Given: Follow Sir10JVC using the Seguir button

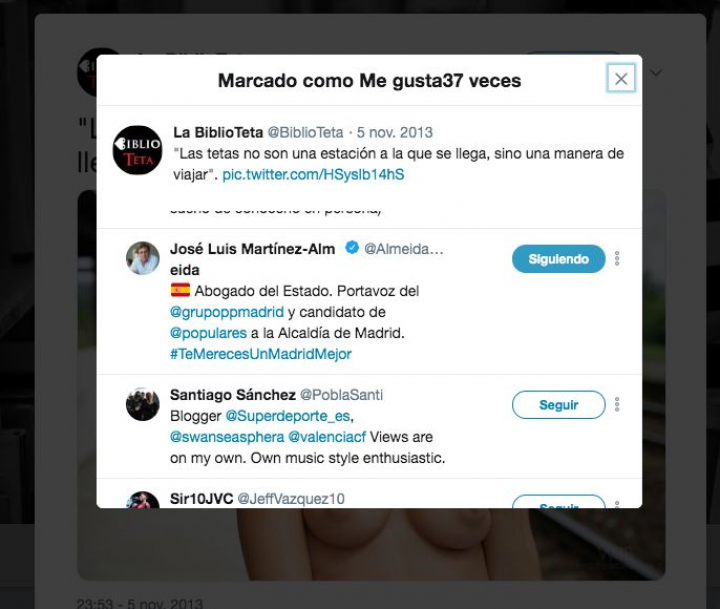Looking at the screenshot, I should pyautogui.click(x=558, y=503).
